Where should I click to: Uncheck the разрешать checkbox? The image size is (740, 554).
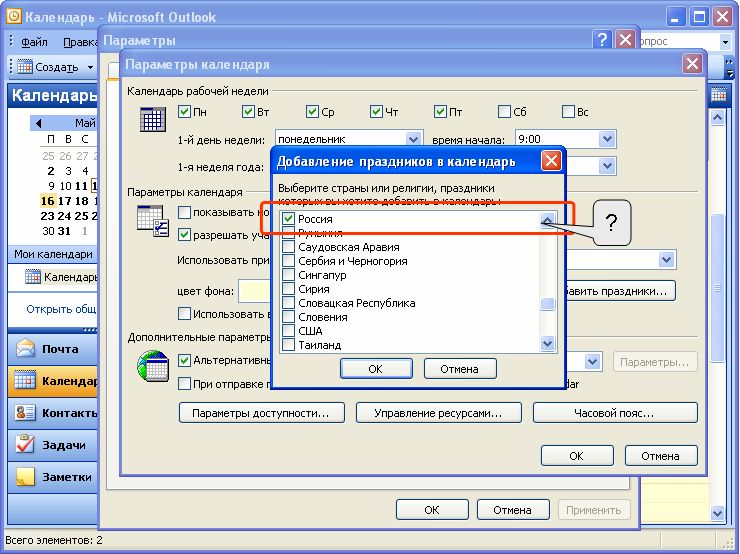(x=184, y=235)
